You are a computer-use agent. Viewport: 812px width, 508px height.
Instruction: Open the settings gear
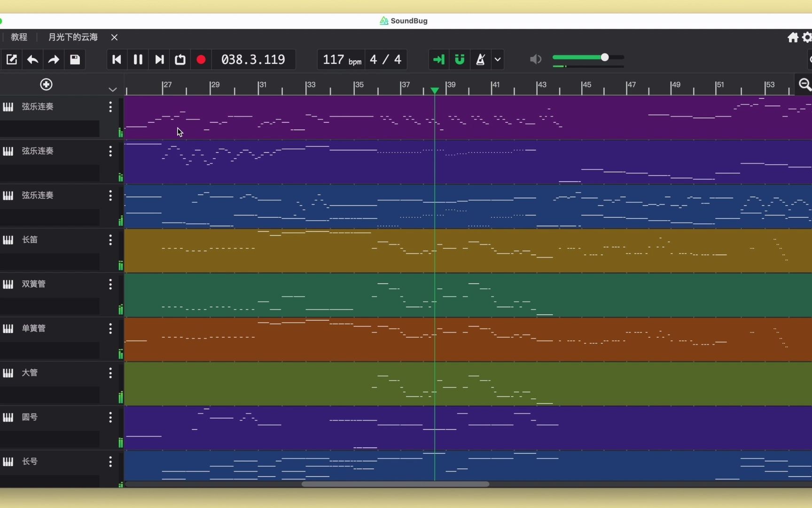click(807, 38)
